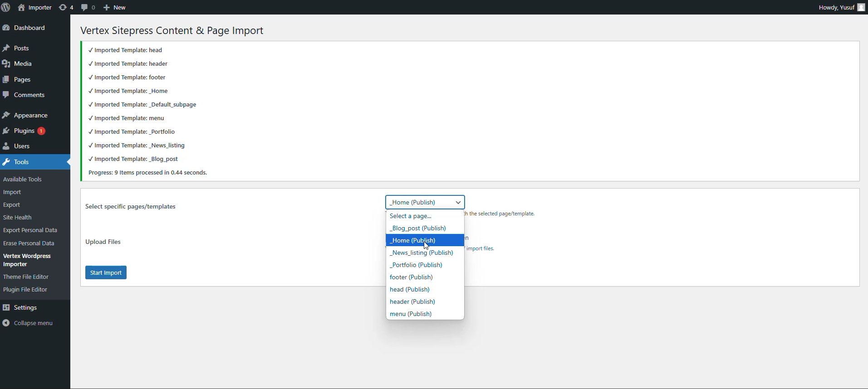The height and width of the screenshot is (389, 868).
Task: Click the 'Upload Files' label
Action: pyautogui.click(x=103, y=242)
